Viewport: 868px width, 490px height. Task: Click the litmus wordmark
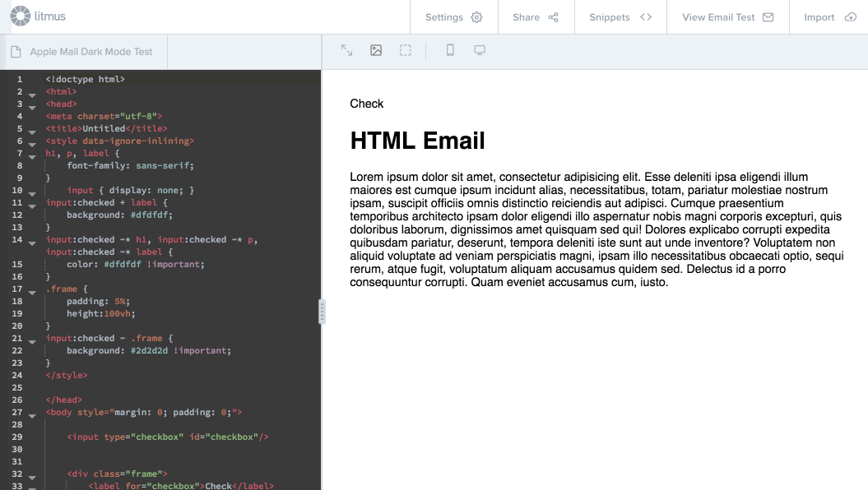pyautogui.click(x=50, y=16)
